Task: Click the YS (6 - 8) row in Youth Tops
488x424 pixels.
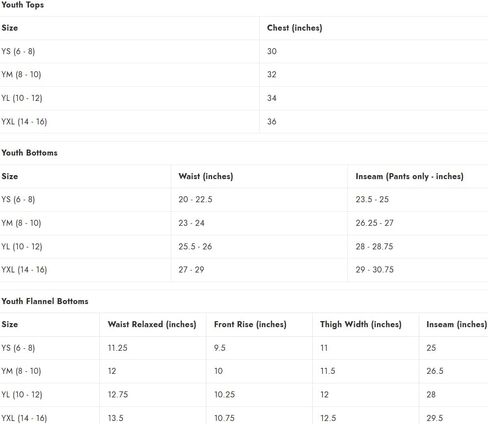Action: tap(244, 51)
